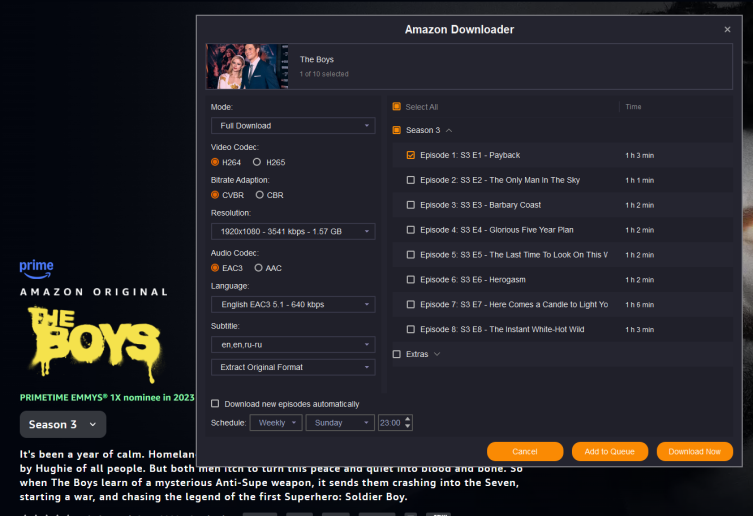Toggle the Season 3 checkbox
This screenshot has height=516, width=753.
[x=397, y=130]
